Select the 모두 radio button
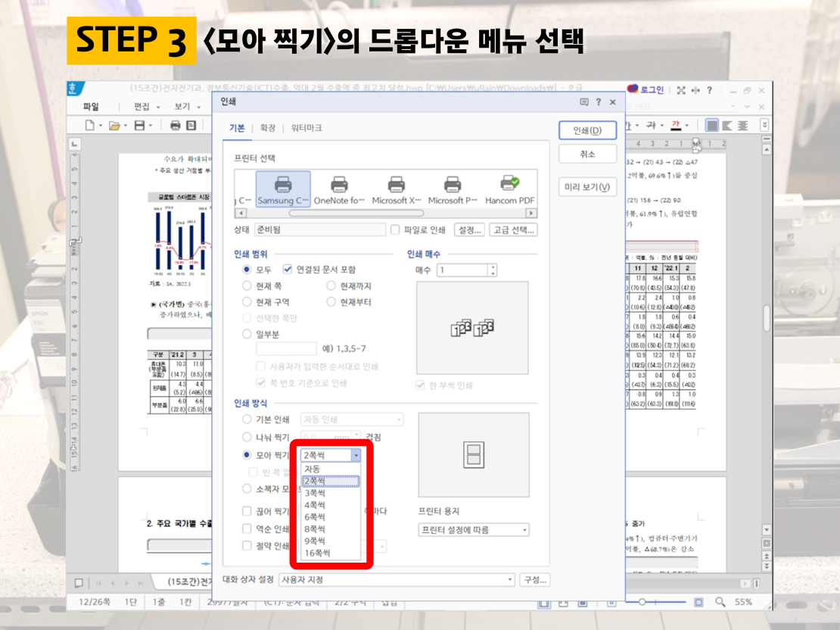Viewport: 840px width, 630px height. [247, 269]
